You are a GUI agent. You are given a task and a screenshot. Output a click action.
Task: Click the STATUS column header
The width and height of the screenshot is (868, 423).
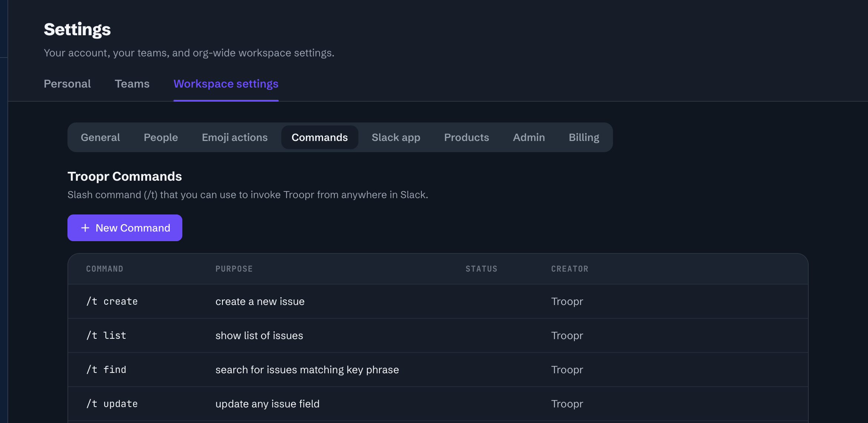point(481,269)
